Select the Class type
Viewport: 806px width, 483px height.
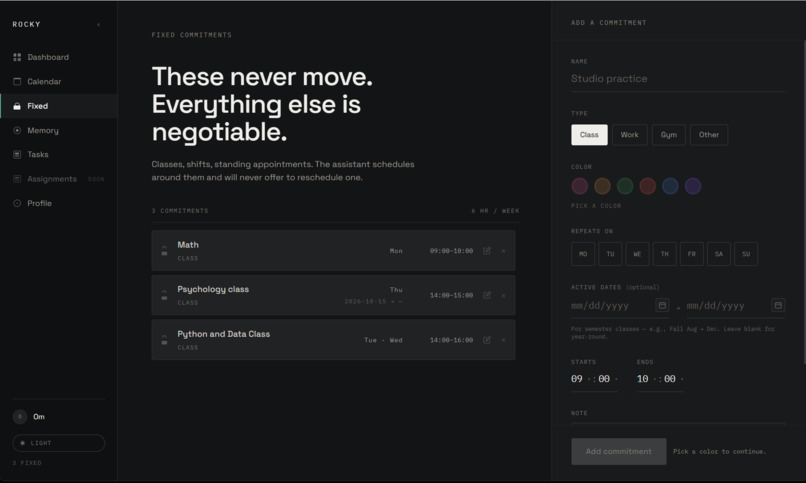[589, 135]
